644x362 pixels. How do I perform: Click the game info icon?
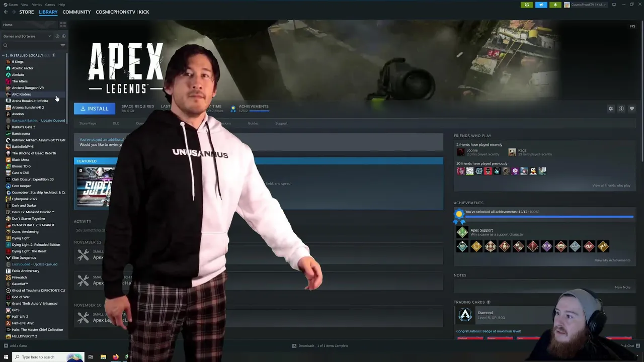tap(621, 109)
